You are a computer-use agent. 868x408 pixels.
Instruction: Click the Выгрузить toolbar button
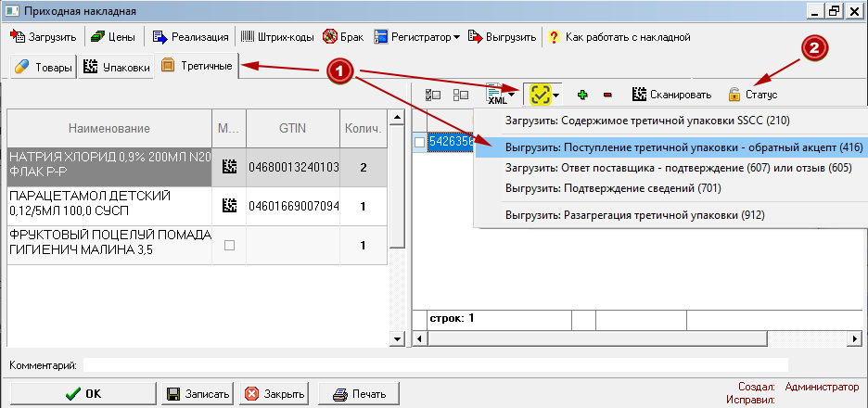coord(502,37)
